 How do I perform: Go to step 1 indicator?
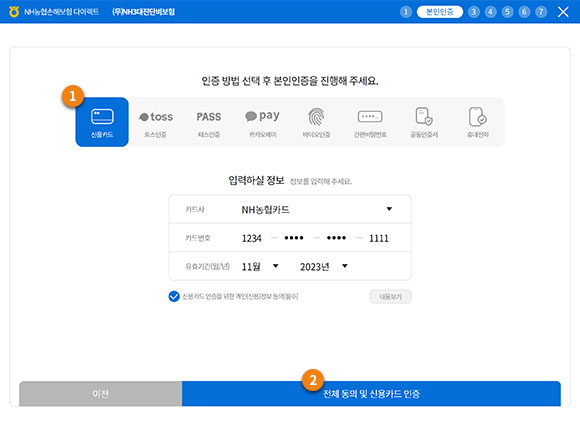[x=406, y=12]
